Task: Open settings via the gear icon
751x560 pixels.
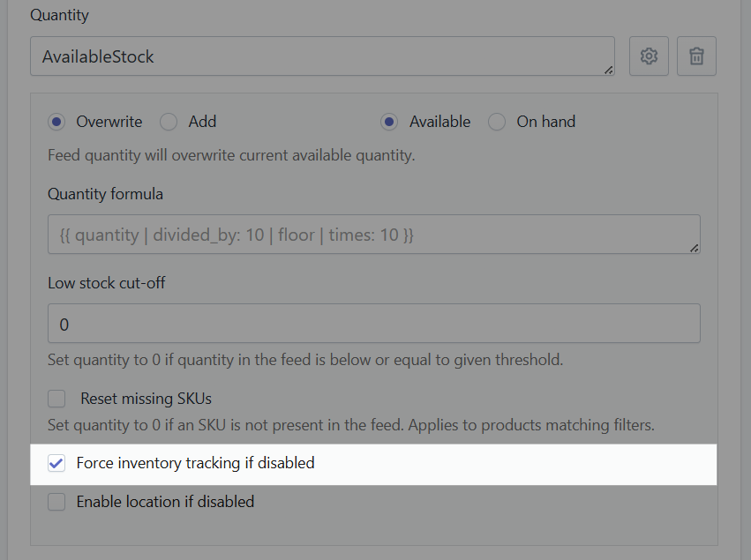Action: click(x=649, y=56)
